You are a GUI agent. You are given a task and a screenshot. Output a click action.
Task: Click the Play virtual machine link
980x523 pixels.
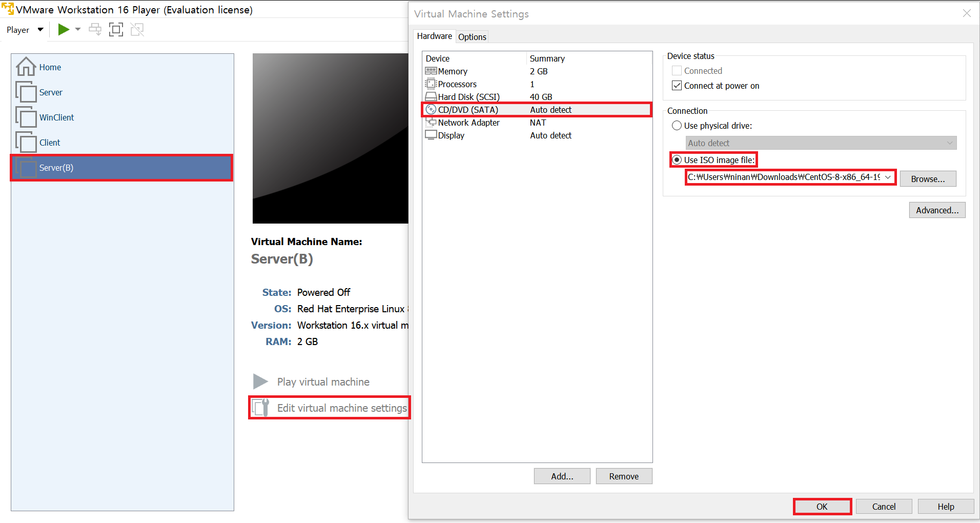tap(323, 382)
